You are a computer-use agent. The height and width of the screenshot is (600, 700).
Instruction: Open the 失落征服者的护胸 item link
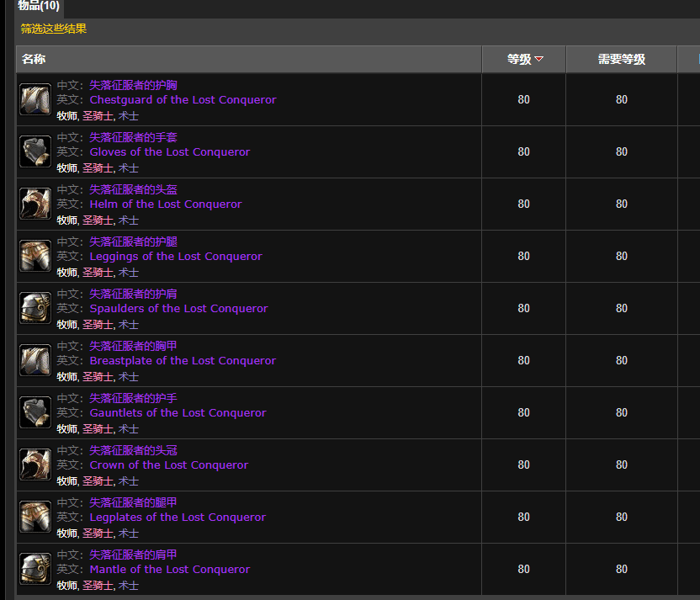[x=133, y=85]
